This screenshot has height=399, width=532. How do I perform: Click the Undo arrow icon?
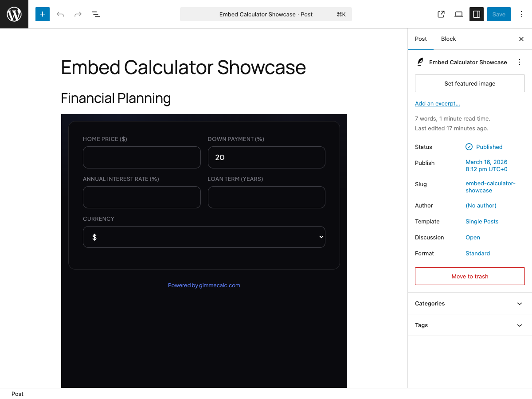(60, 14)
